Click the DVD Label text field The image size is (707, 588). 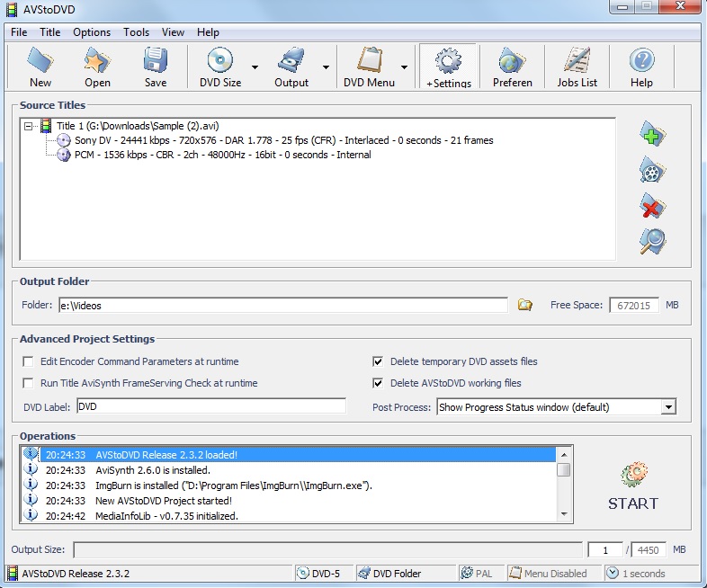tap(211, 406)
